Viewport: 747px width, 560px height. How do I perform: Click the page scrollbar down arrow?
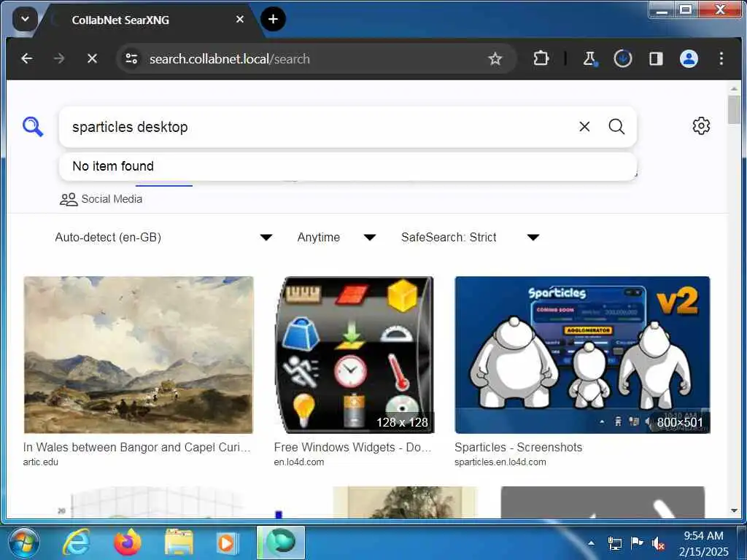click(x=734, y=510)
